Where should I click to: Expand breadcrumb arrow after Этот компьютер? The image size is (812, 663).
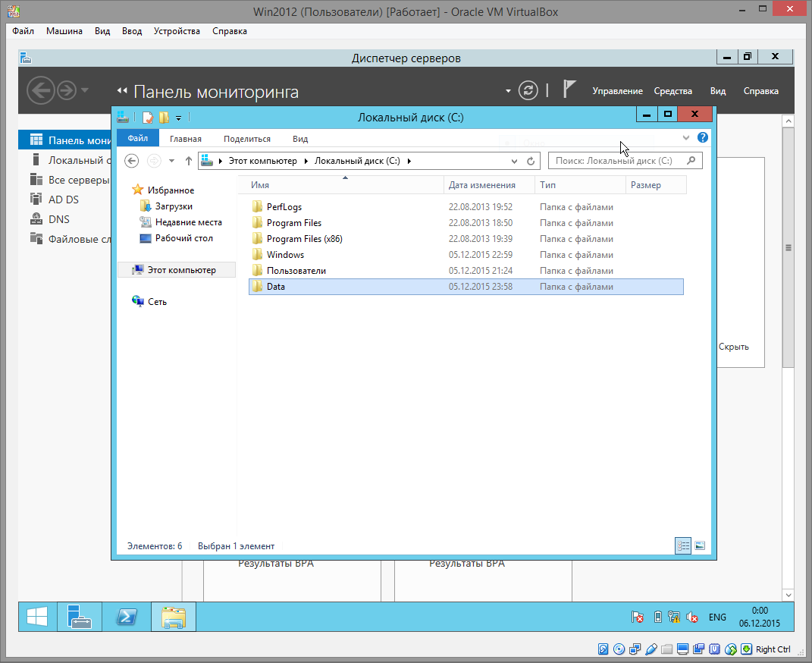306,161
